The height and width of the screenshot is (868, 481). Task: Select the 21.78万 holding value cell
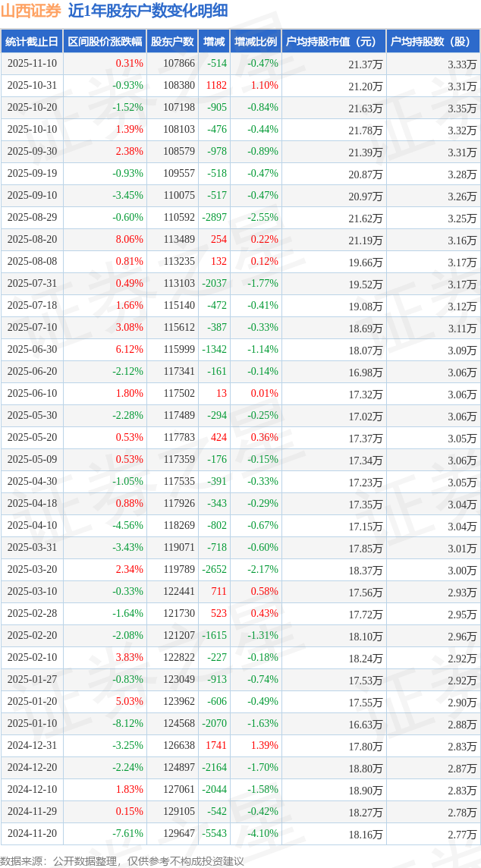click(x=365, y=130)
